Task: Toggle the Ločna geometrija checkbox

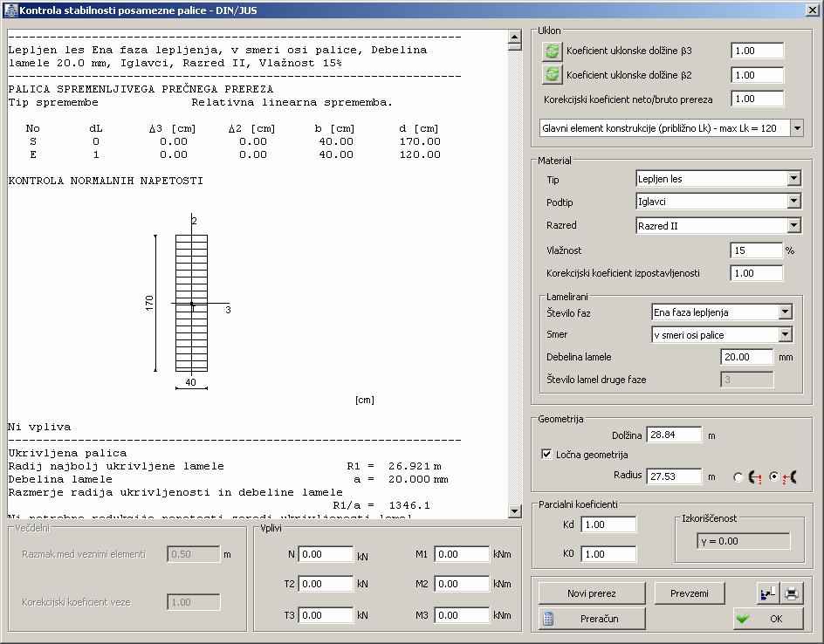Action: [546, 454]
